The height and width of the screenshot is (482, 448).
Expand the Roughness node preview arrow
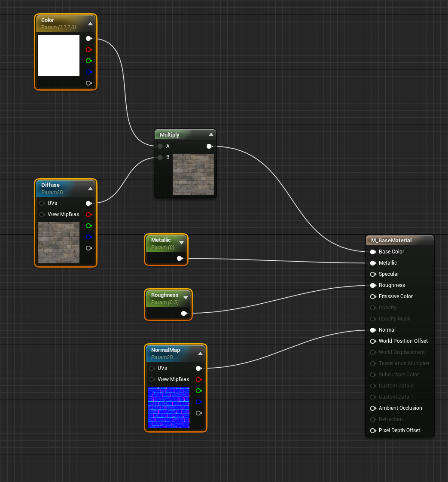pos(186,298)
